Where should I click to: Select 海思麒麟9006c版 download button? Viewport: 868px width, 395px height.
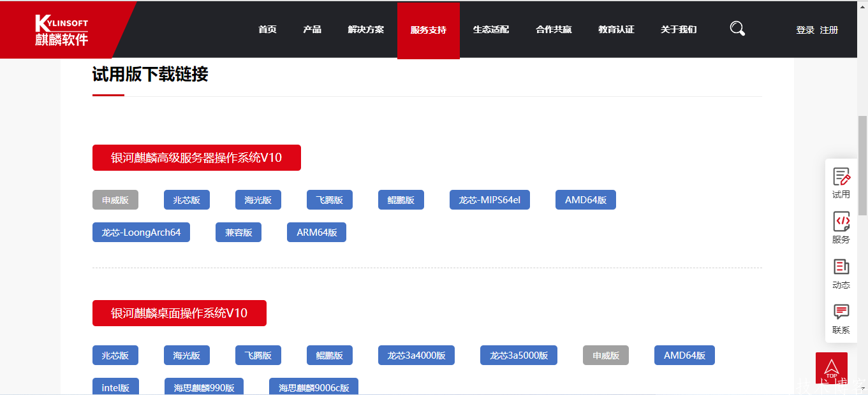coord(314,387)
